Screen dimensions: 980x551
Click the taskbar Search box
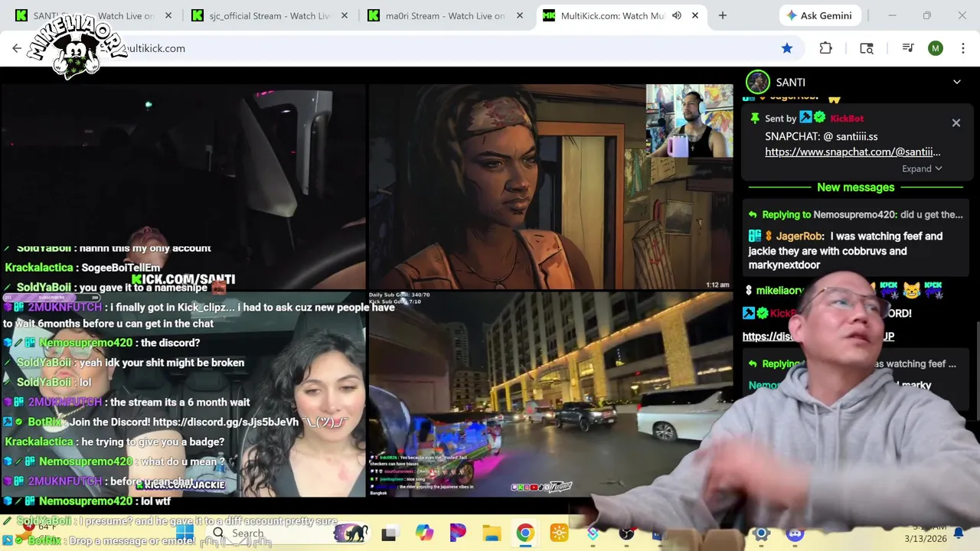coord(287,533)
